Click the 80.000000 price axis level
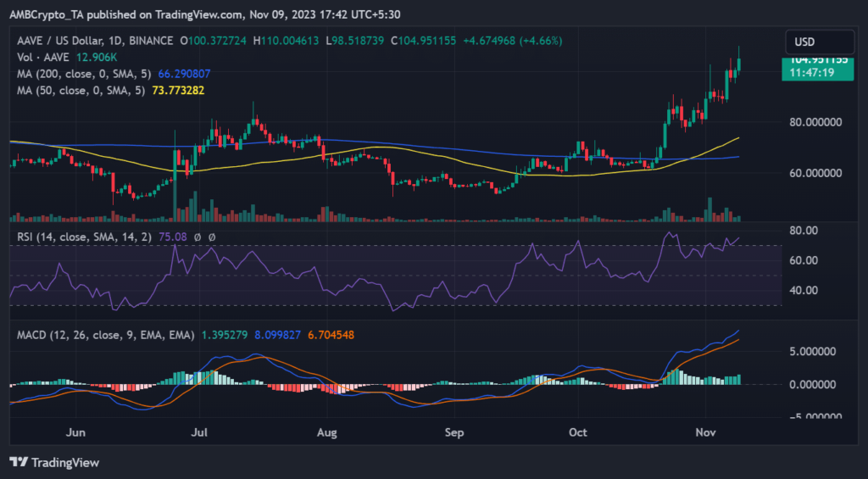Viewport: 868px width, 479px height. (x=819, y=122)
